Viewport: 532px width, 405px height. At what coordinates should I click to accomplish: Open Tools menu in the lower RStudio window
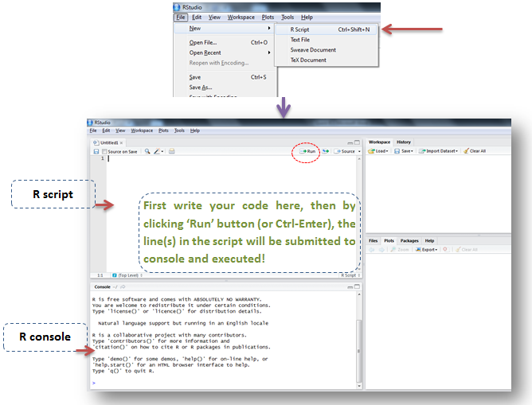coord(179,130)
